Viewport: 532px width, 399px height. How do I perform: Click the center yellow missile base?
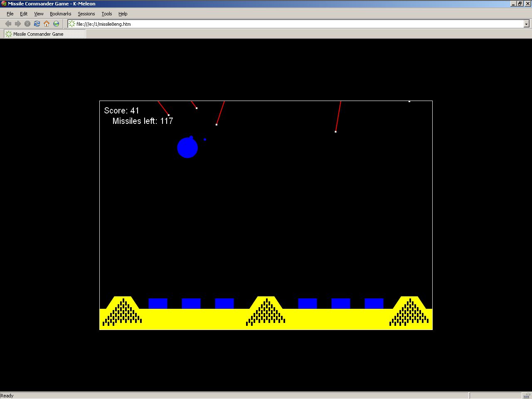[x=266, y=312]
